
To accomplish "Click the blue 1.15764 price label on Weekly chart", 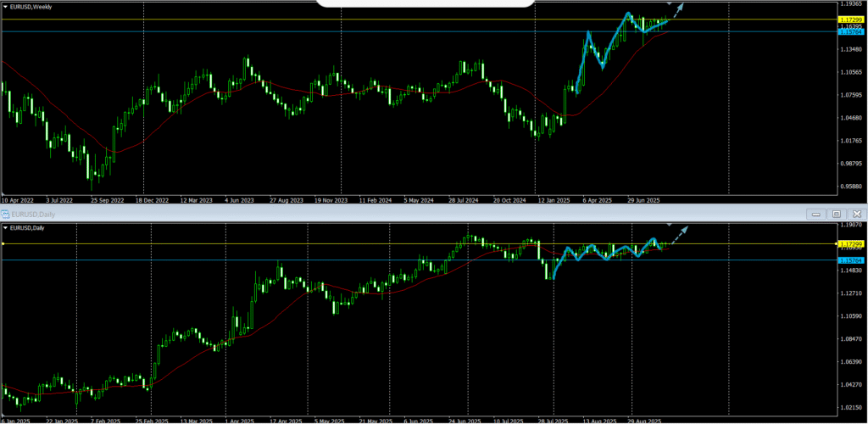I will pos(851,32).
